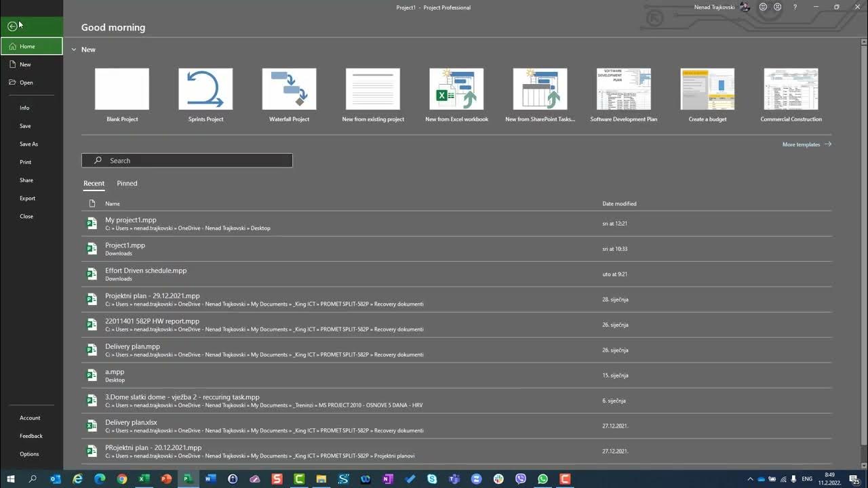The height and width of the screenshot is (488, 868).
Task: Open PRojektni plan - 20.12.2021.mpp
Action: (456, 451)
